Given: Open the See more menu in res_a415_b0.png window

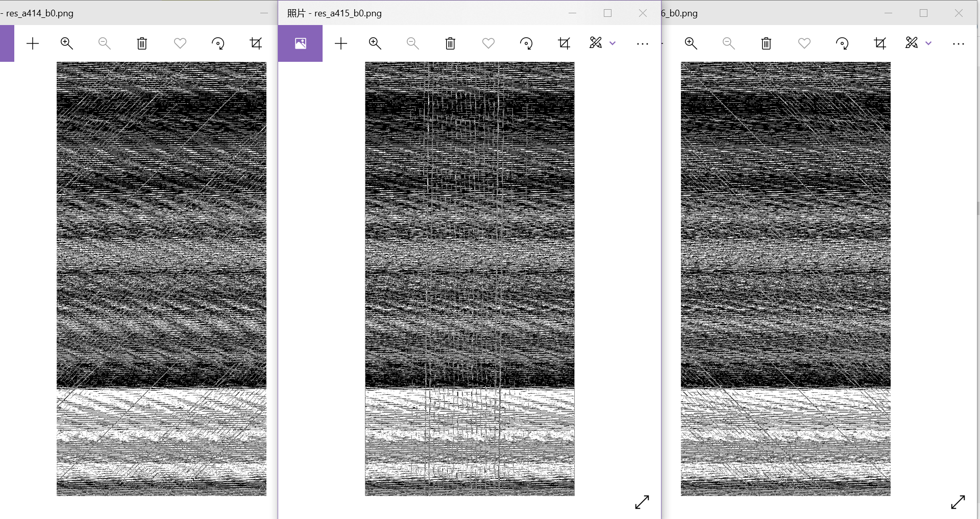Looking at the screenshot, I should [x=643, y=44].
